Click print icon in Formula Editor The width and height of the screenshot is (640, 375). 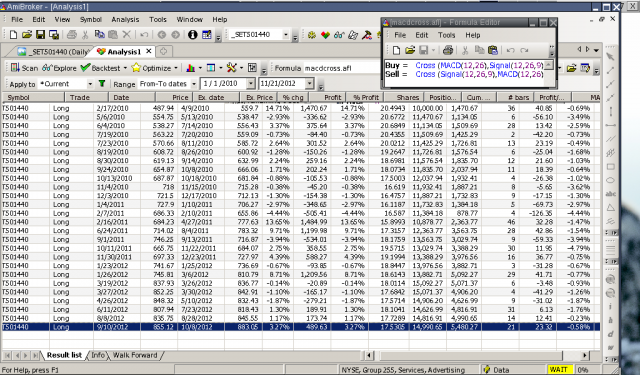448,50
